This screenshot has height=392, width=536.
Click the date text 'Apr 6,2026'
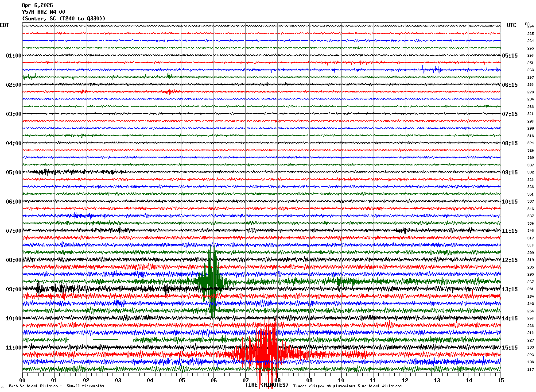[37, 5]
